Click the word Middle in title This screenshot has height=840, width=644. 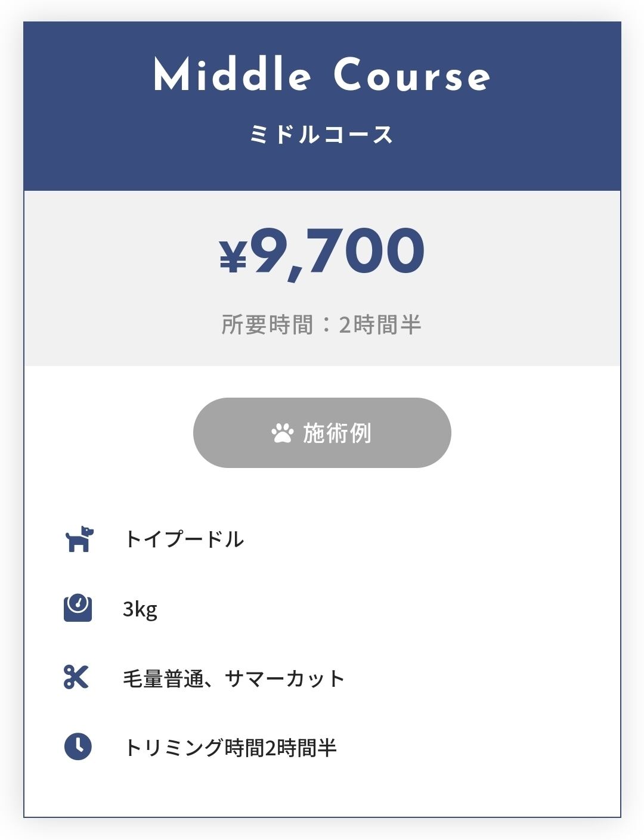[x=233, y=75]
